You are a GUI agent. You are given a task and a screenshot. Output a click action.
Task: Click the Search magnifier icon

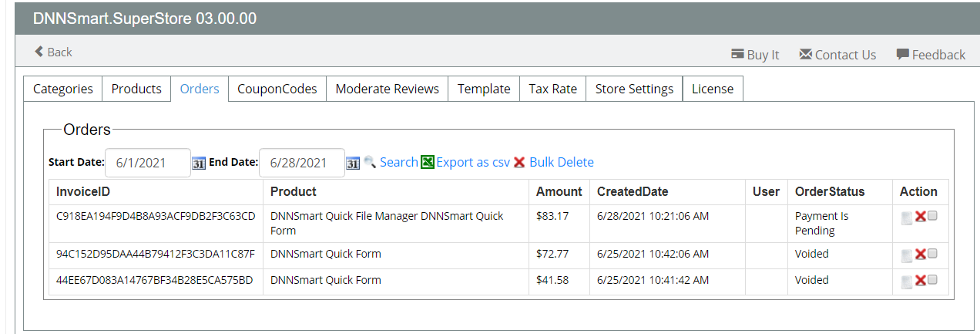coord(370,162)
